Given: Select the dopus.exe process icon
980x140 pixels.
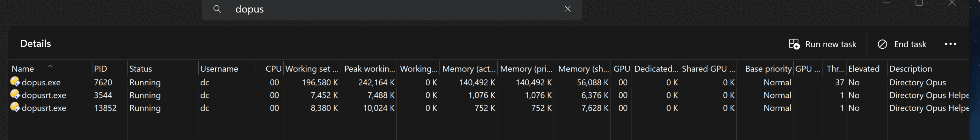Looking at the screenshot, I should coord(15,82).
